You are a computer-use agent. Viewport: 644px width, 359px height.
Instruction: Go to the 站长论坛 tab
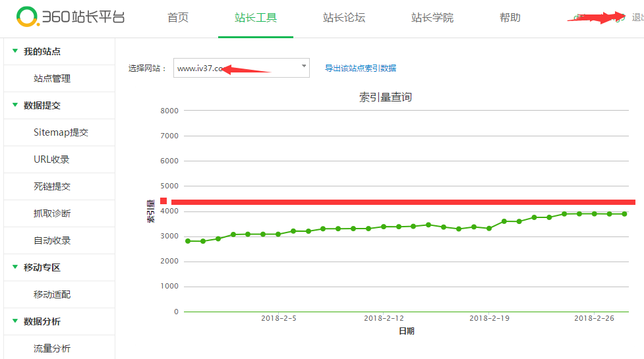point(344,18)
